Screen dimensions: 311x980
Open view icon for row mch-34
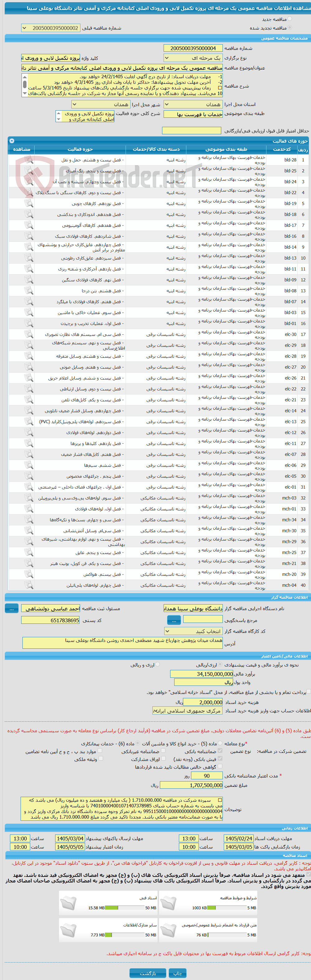click(29, 520)
